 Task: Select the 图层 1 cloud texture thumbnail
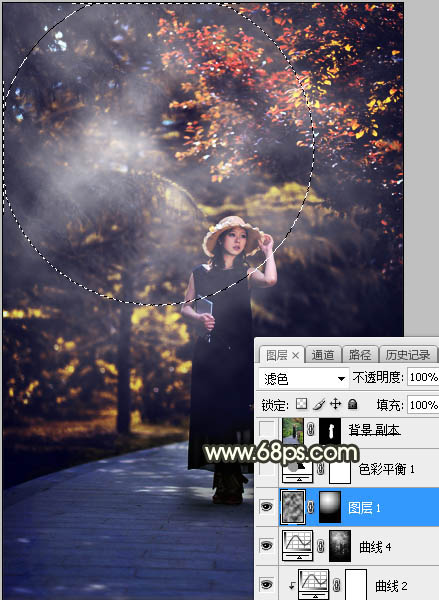coord(293,507)
